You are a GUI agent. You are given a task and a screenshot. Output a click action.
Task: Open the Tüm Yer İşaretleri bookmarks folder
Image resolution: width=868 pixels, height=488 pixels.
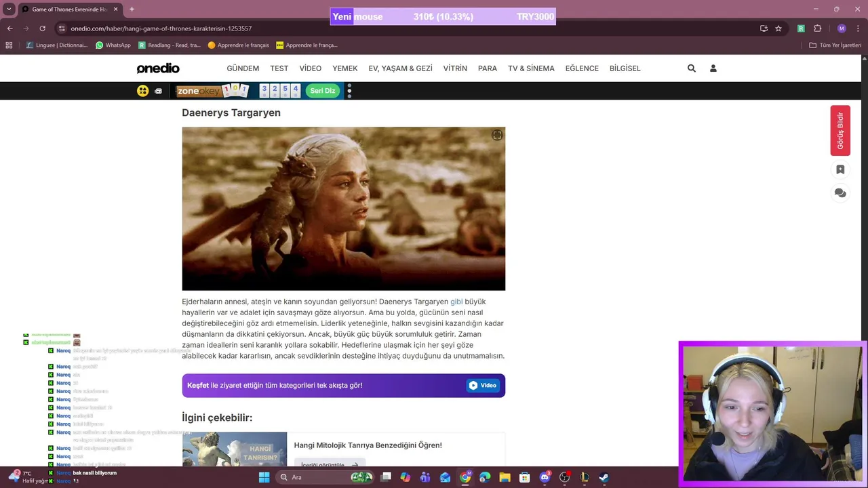click(835, 45)
